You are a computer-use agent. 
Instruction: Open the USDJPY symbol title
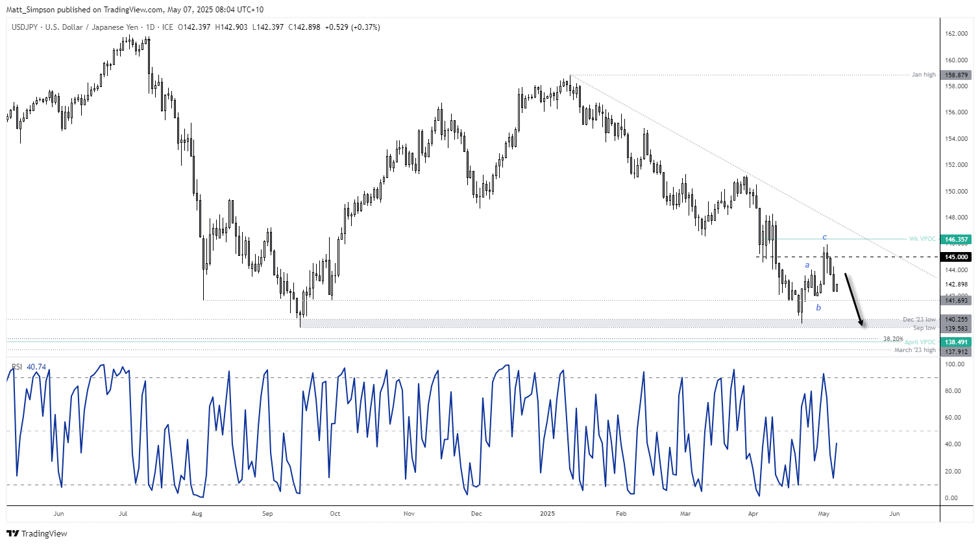pyautogui.click(x=26, y=27)
